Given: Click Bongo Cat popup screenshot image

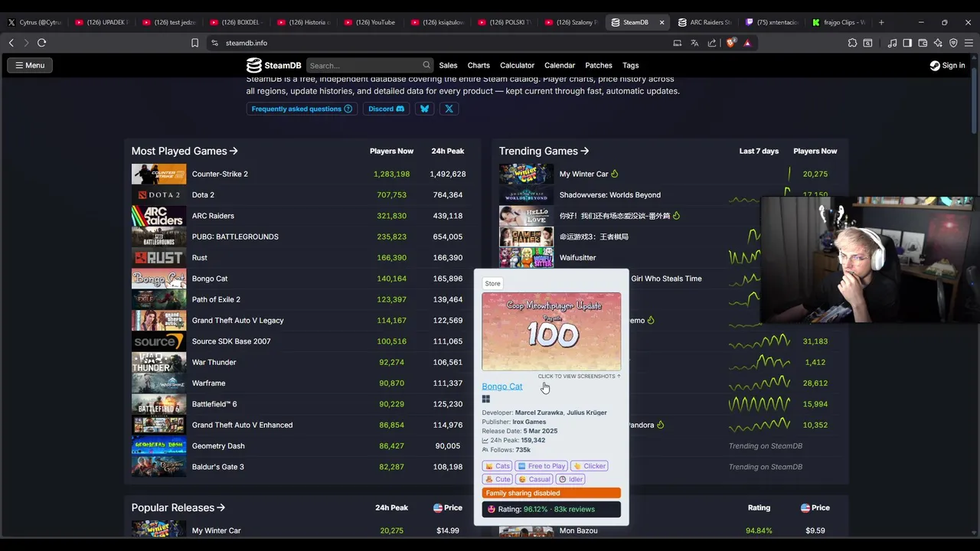Looking at the screenshot, I should 551,331.
